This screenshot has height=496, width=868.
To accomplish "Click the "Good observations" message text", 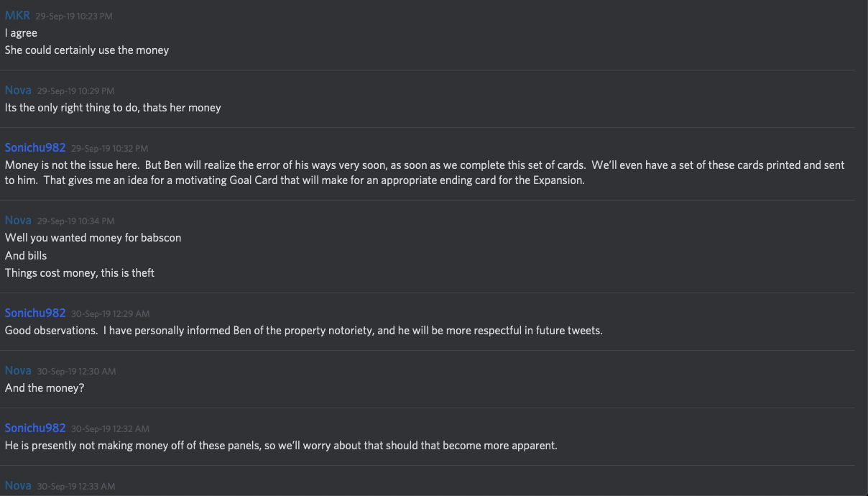I will tap(303, 331).
